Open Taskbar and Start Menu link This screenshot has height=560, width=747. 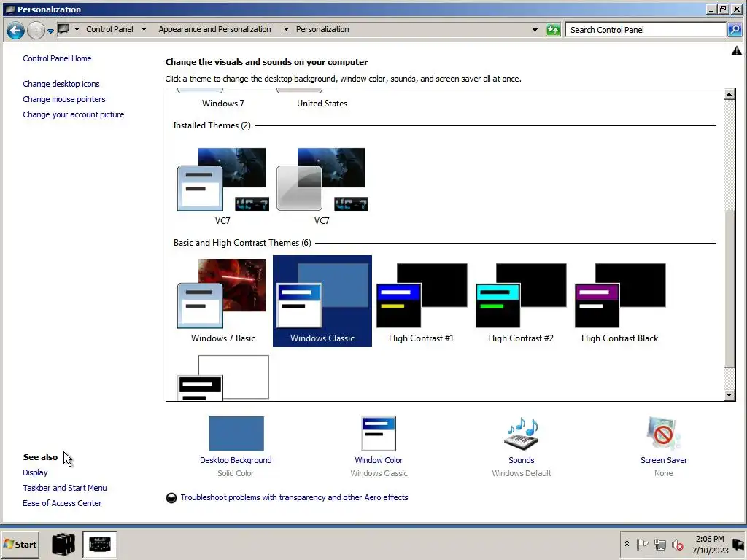(x=65, y=488)
